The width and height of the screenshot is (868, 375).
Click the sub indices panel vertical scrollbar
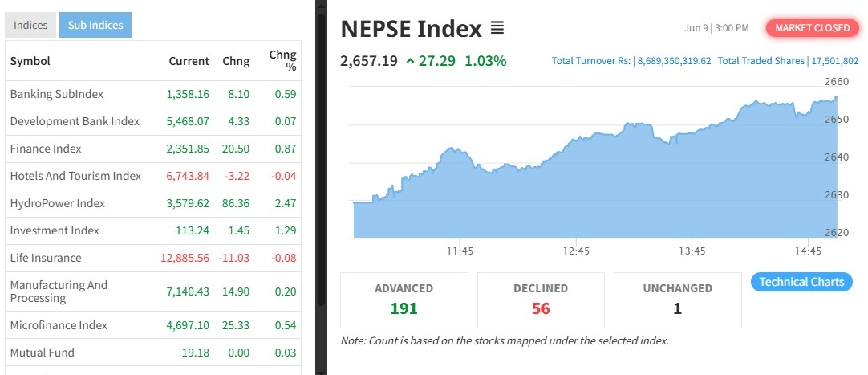click(x=321, y=161)
